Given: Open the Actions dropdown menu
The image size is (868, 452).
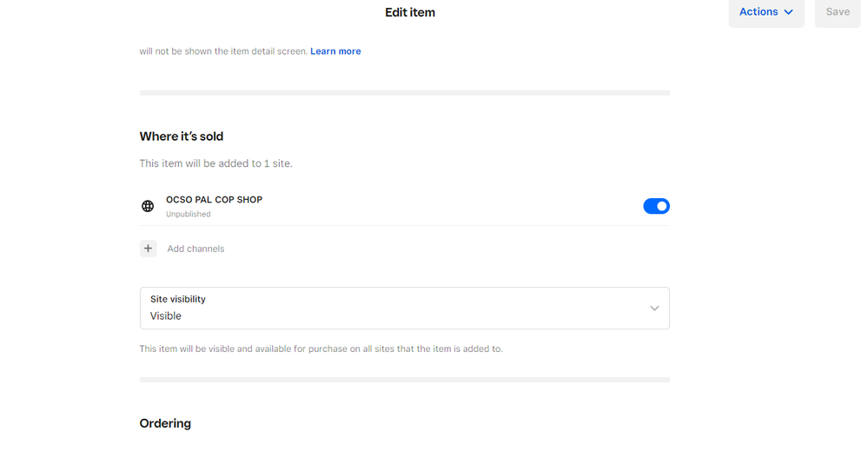Looking at the screenshot, I should [759, 12].
